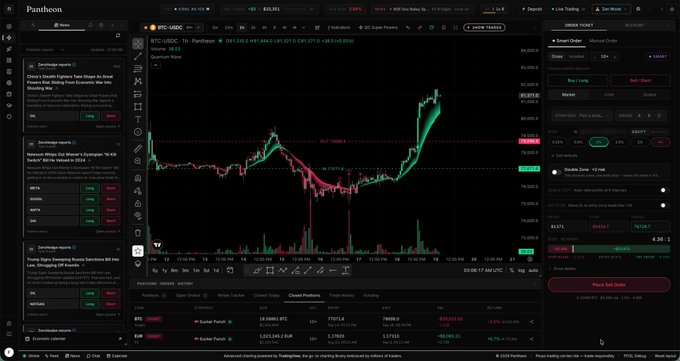Select the 1% risk preset
This screenshot has width=680, height=361.
click(x=598, y=142)
